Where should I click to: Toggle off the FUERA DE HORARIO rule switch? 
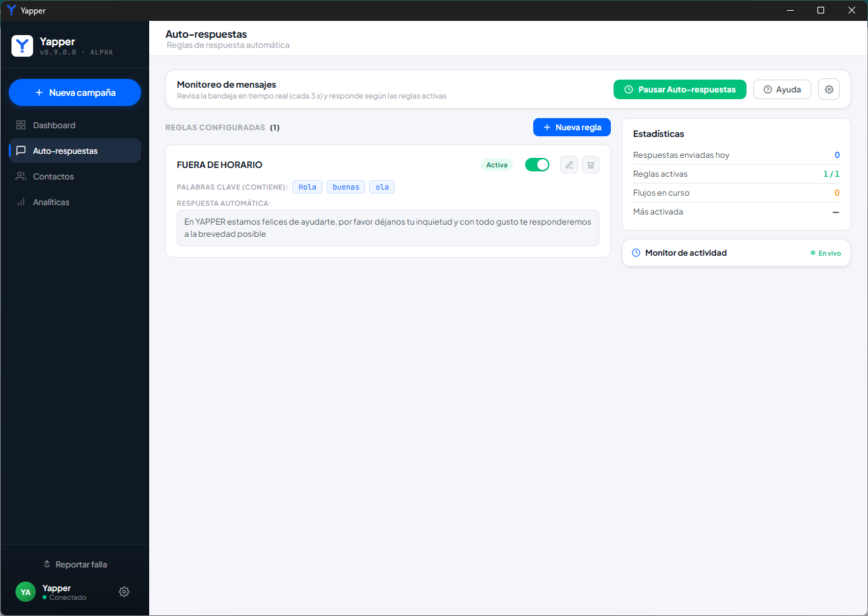tap(537, 165)
